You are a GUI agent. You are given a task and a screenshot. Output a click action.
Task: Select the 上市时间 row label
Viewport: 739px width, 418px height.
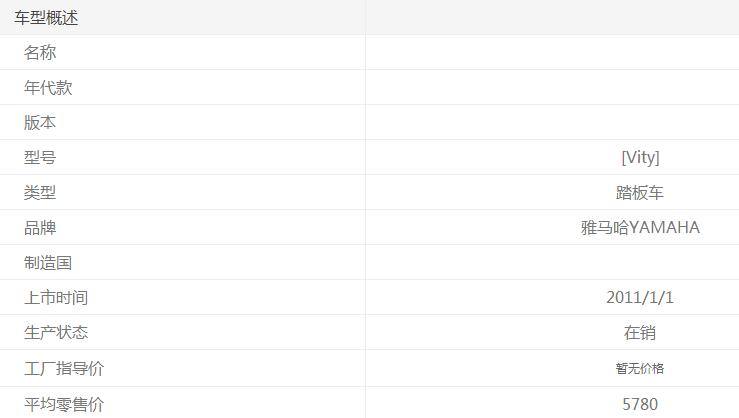coord(56,298)
